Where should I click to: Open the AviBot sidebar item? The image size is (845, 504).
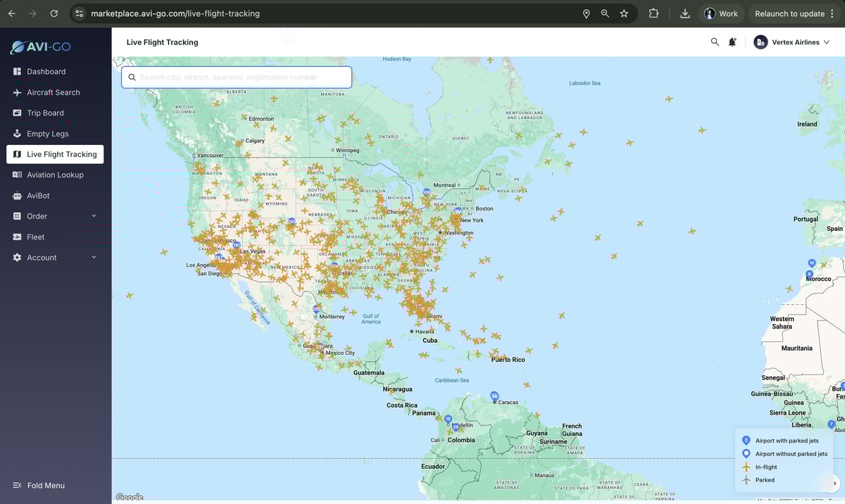click(x=38, y=196)
